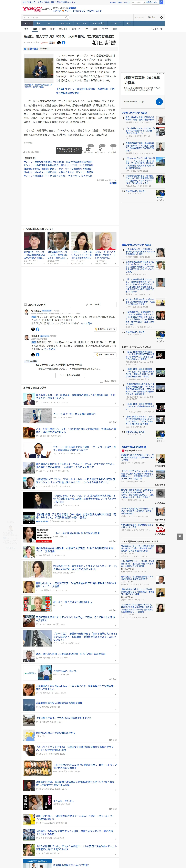The width and height of the screenshot is (186, 868).
Task: Click the keyword search magnifier icon
Action: tap(66, 18)
